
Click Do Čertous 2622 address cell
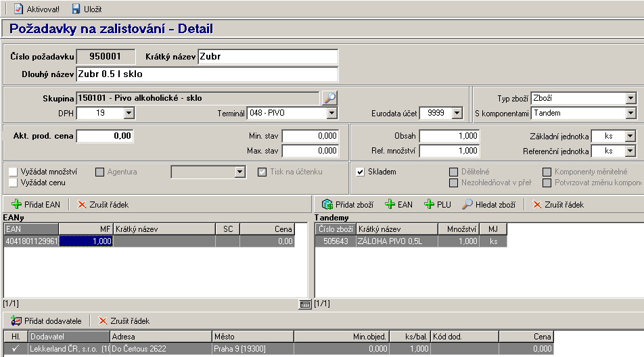pos(161,349)
